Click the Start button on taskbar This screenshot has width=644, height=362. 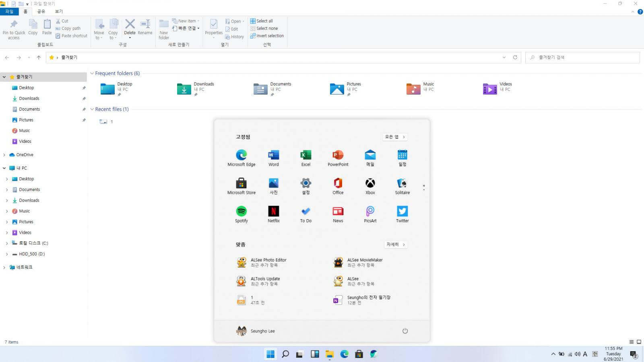pyautogui.click(x=270, y=354)
